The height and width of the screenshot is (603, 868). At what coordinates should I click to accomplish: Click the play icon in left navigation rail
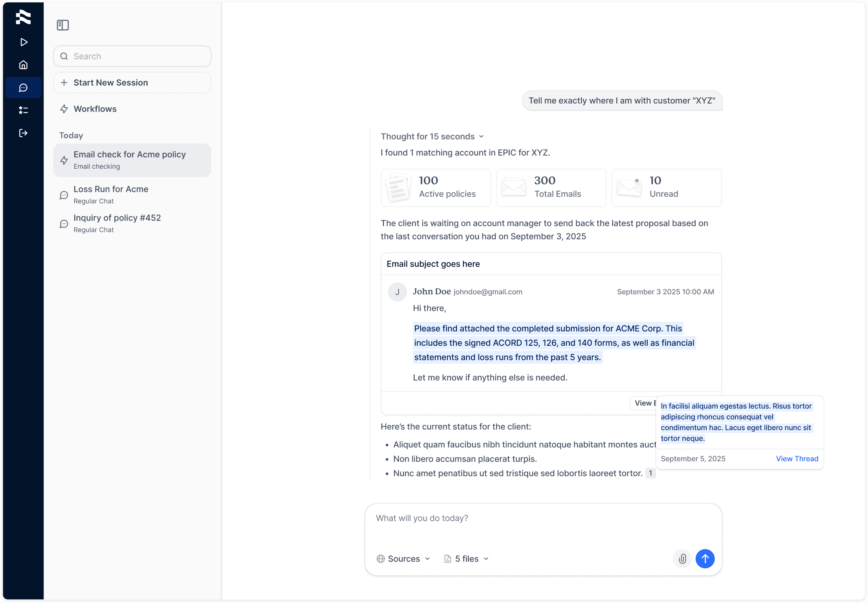tap(24, 42)
